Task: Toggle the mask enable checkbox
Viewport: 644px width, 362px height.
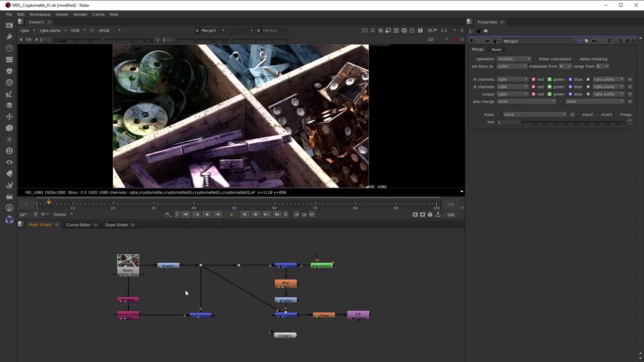Action: pos(499,115)
